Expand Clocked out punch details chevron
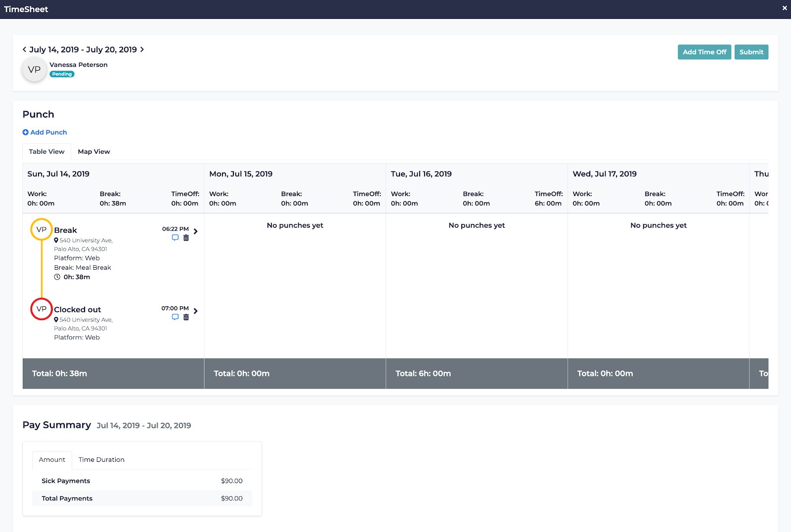The image size is (791, 532). coord(196,311)
